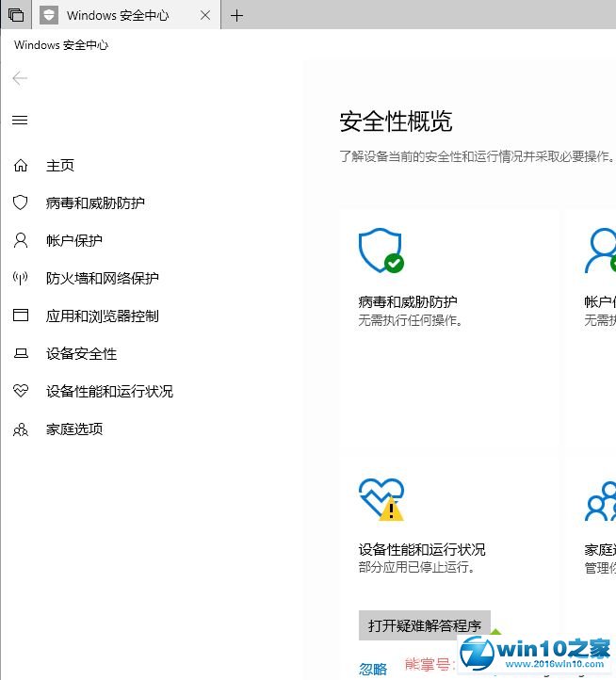616x680 pixels.
Task: Click the window icon for 应用和浏览器控制
Action: point(21,316)
